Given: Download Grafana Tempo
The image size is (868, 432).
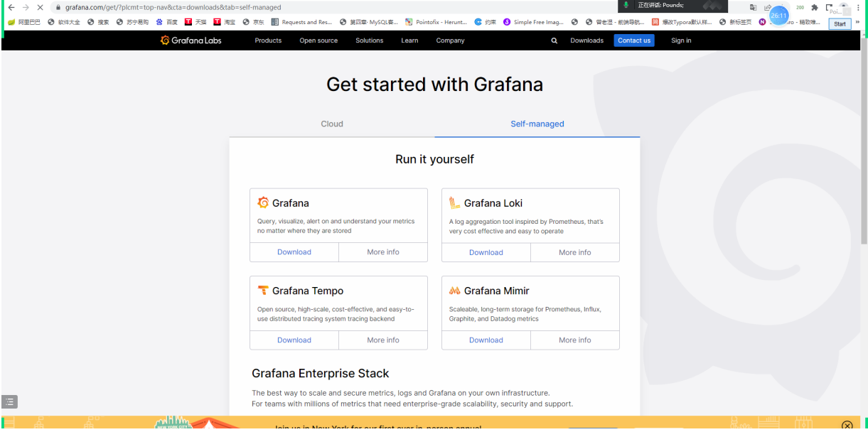Looking at the screenshot, I should [294, 340].
